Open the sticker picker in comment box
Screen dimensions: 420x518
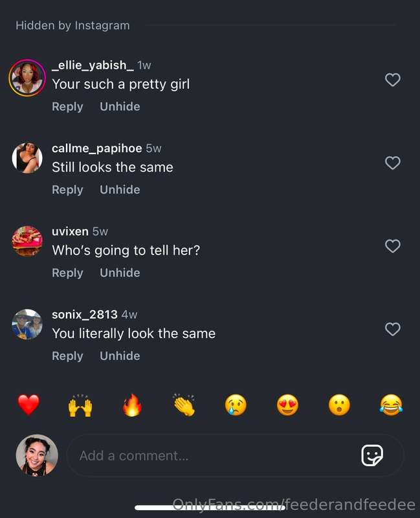372,455
